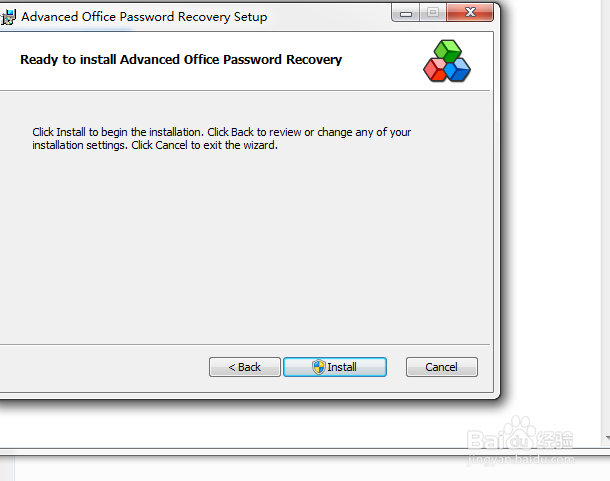Click the Baidu 经验 watermark logo text
The width and height of the screenshot is (610, 481).
(x=520, y=440)
